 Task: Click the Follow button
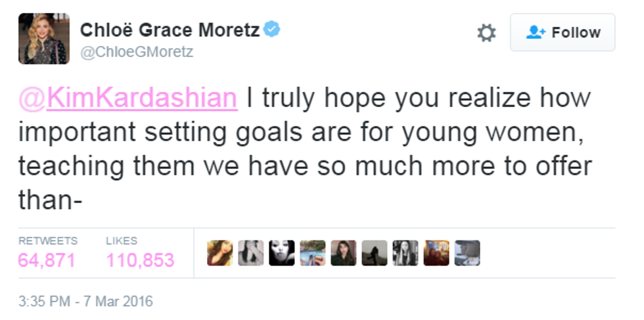(563, 33)
